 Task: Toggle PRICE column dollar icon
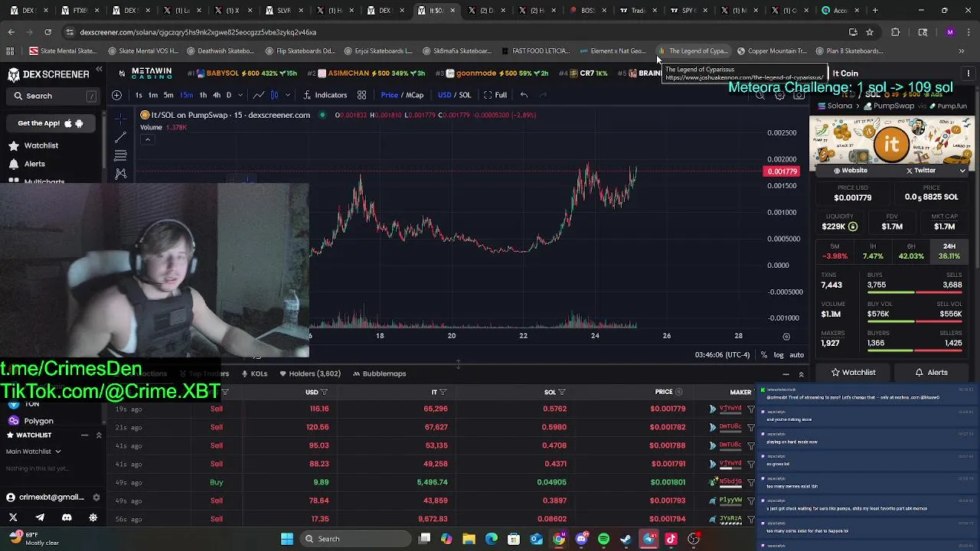(678, 393)
